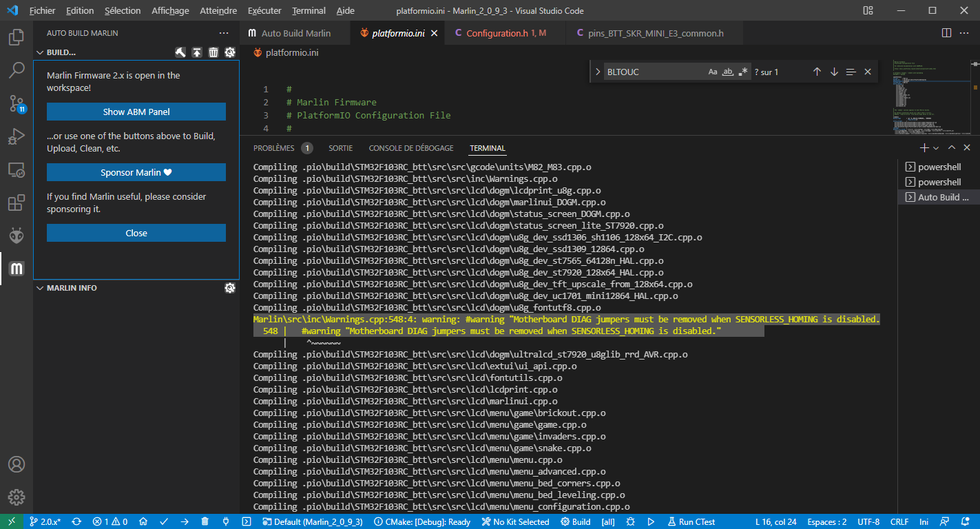Click the find input containing BLTOUC
Viewport: 980px width, 529px height.
[x=653, y=72]
